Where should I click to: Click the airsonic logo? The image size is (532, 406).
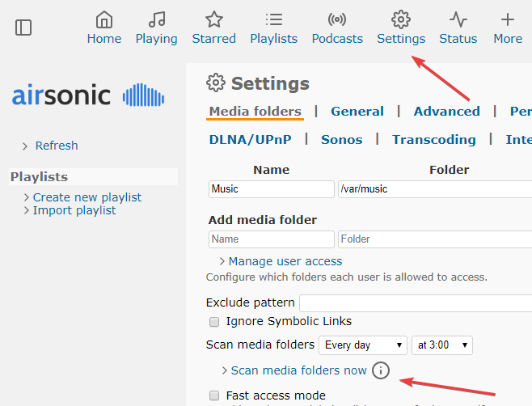click(88, 95)
